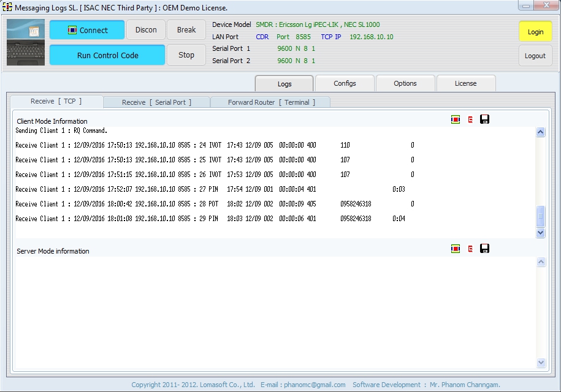561x392 pixels.
Task: Switch to the License tab
Action: [x=465, y=83]
